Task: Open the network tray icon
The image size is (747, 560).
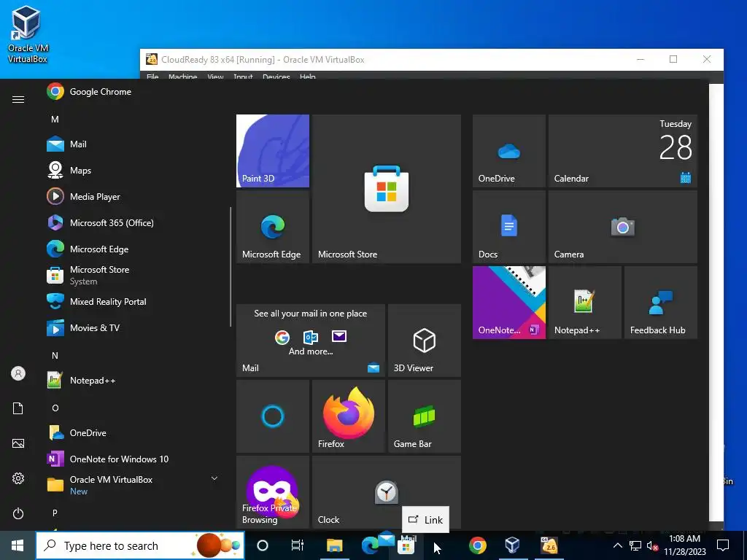Action: click(635, 545)
